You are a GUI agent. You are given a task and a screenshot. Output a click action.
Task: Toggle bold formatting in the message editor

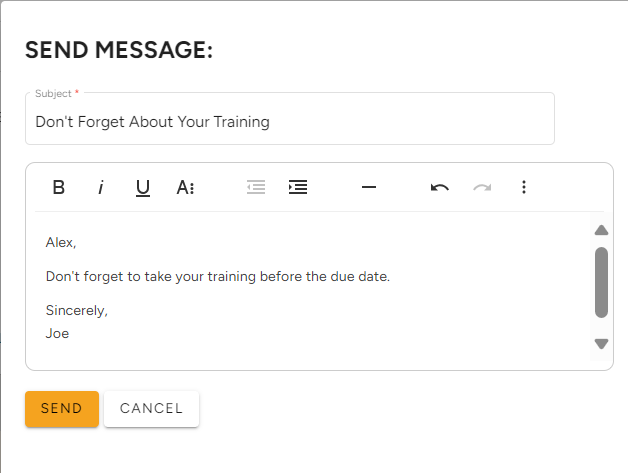pyautogui.click(x=59, y=187)
